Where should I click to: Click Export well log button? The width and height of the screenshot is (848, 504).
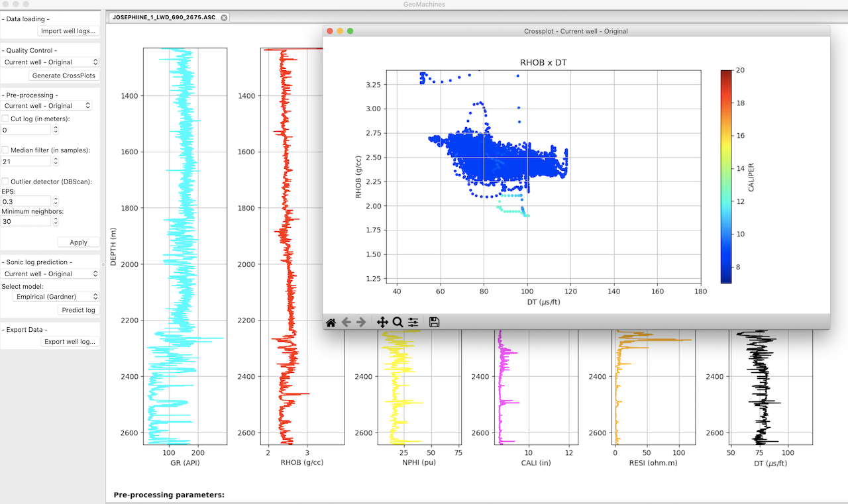pos(70,342)
